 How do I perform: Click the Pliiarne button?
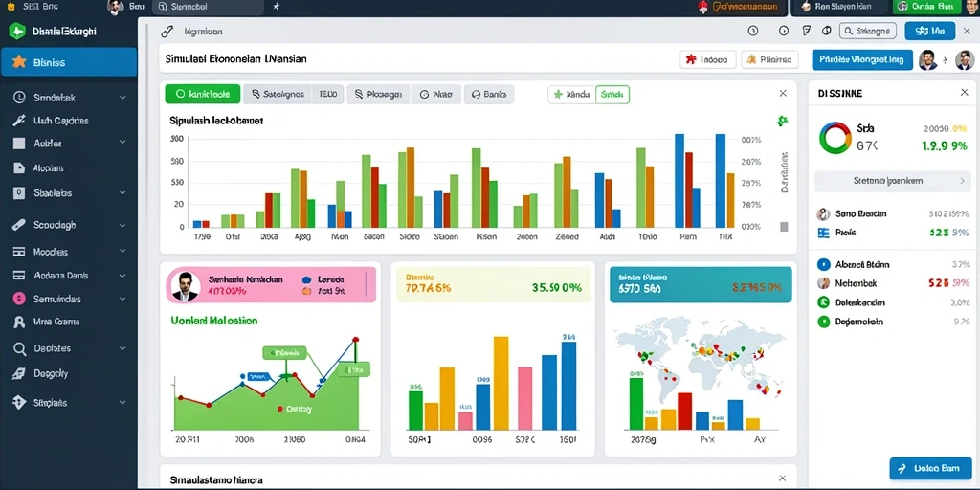(x=770, y=60)
